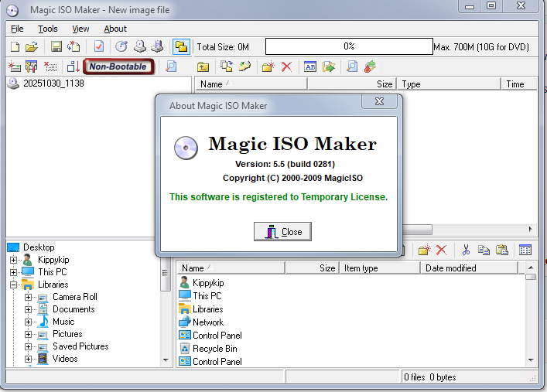This screenshot has height=392, width=547.
Task: Click the Paste clipboard icon
Action: (502, 250)
